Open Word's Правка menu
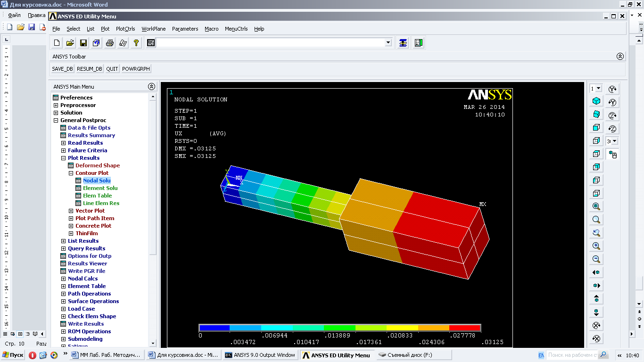 pos(36,15)
